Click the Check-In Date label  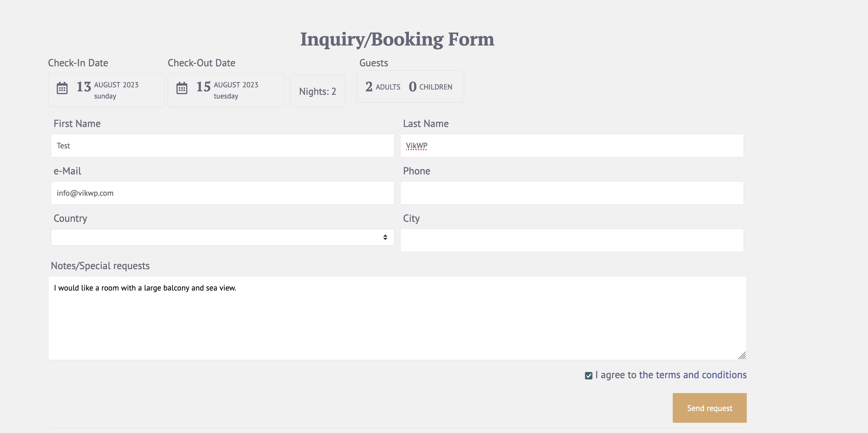click(78, 63)
